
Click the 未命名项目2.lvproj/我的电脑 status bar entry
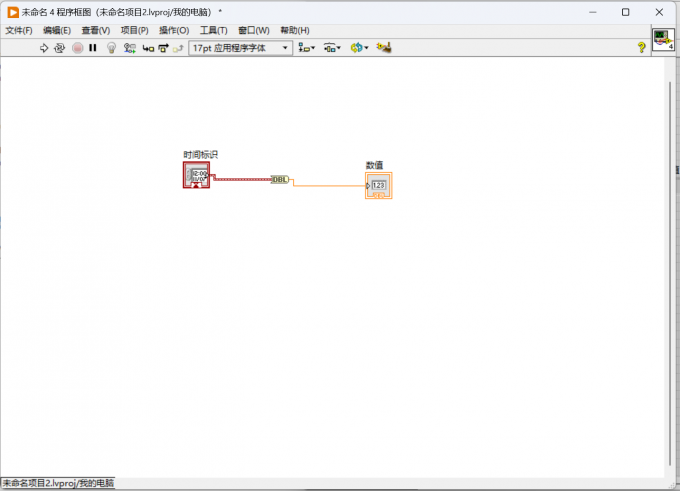pyautogui.click(x=58, y=483)
